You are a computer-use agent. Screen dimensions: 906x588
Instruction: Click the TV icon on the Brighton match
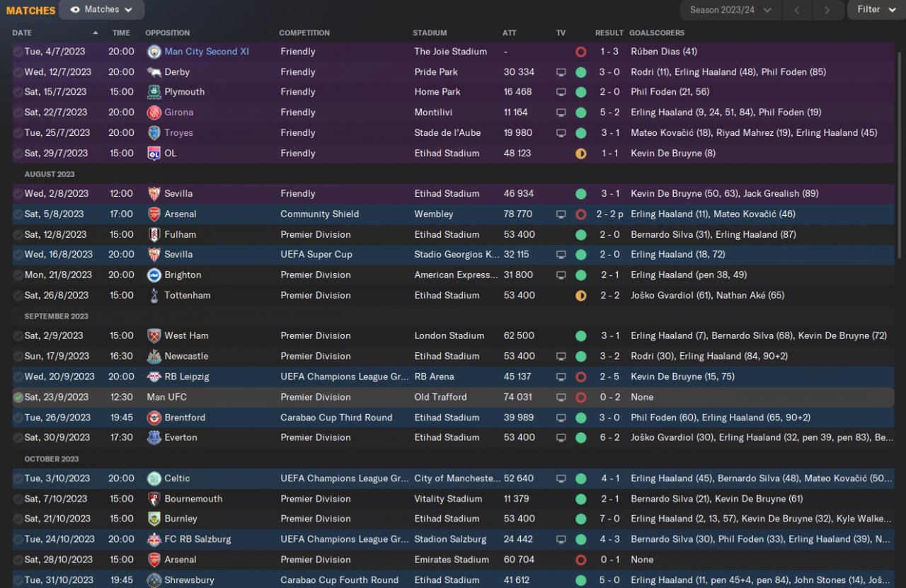click(561, 275)
